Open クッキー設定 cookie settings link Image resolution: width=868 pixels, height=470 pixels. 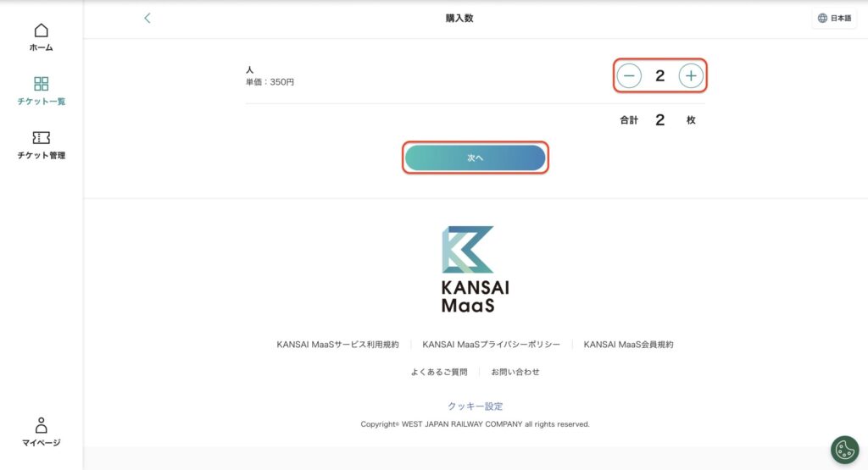pos(475,406)
